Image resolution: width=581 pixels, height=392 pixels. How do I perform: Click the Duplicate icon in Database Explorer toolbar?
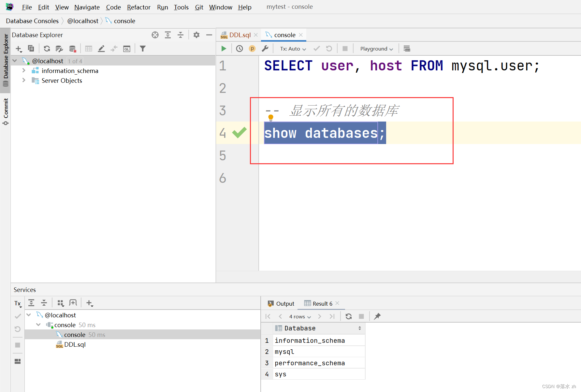pyautogui.click(x=31, y=49)
